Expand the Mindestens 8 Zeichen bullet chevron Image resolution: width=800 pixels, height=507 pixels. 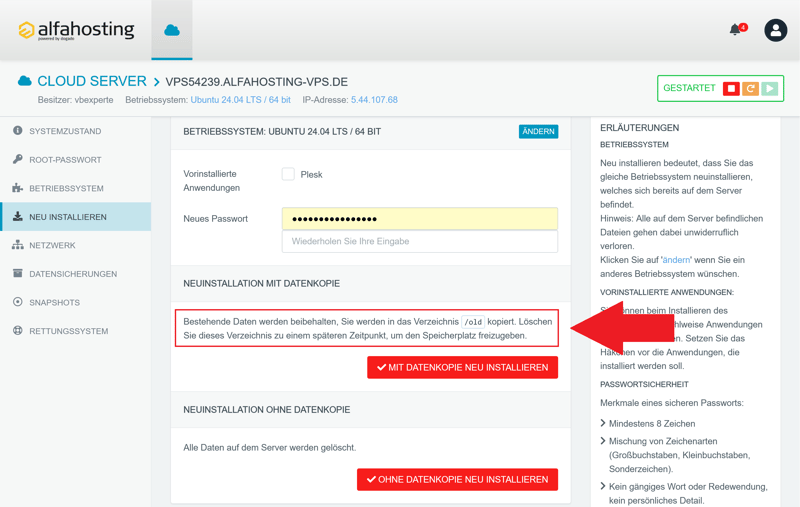(603, 423)
